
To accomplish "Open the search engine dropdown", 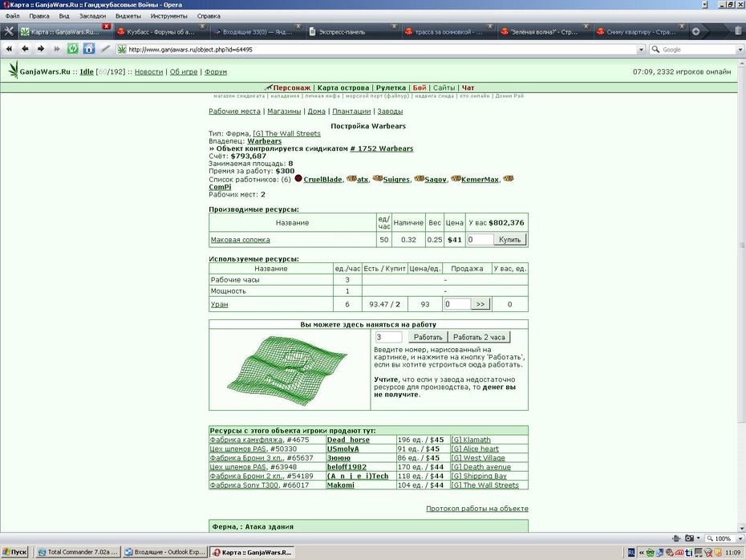I will [x=740, y=50].
